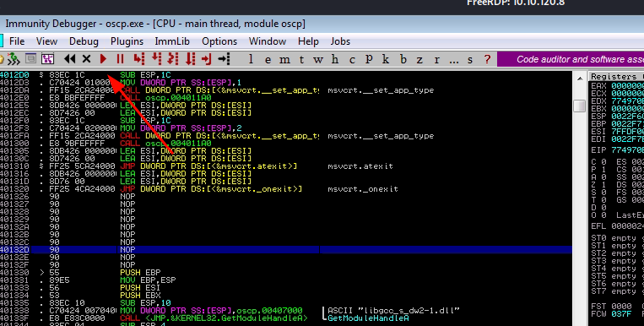This screenshot has width=644, height=326.
Task: Show Executable modules with 'e' button
Action: (268, 60)
